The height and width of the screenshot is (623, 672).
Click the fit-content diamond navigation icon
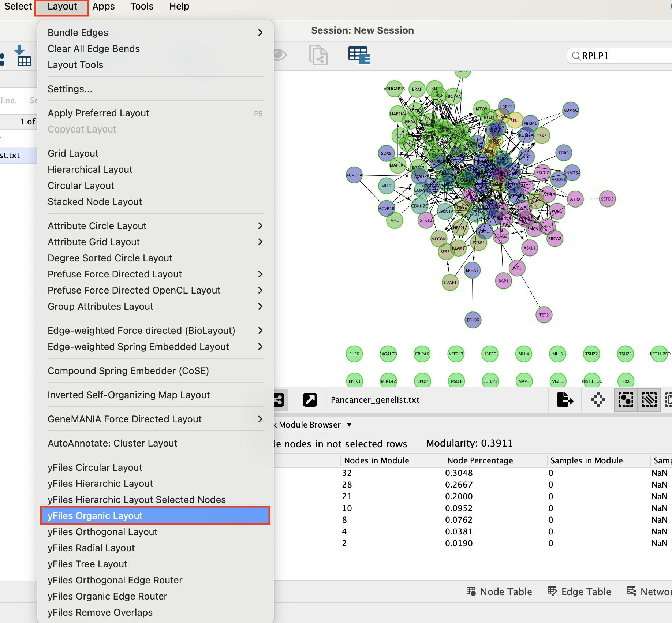598,400
